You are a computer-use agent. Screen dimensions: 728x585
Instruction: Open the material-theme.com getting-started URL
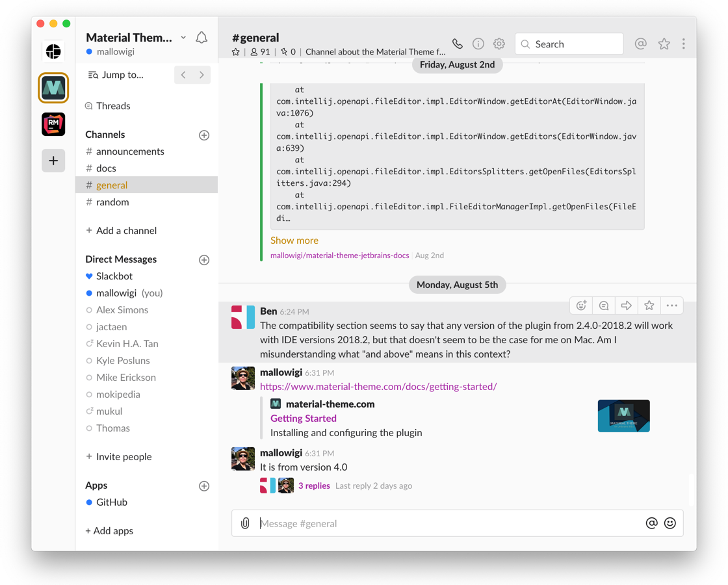click(x=378, y=387)
